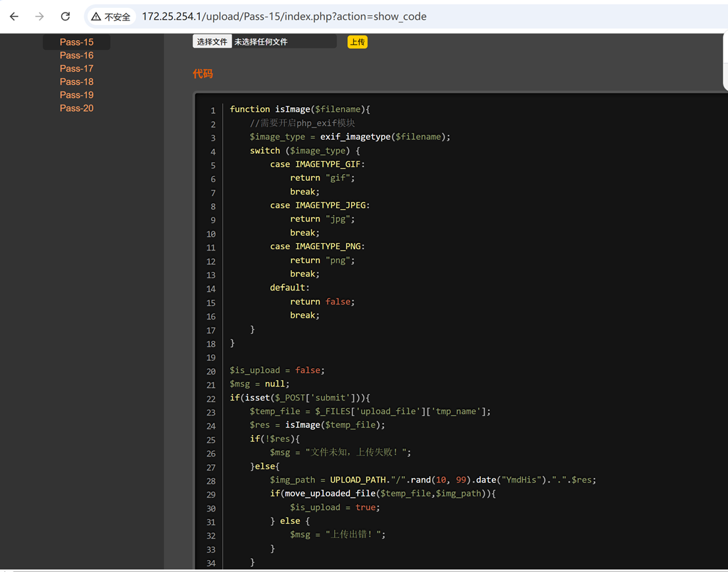Click the 上传出错 message line

click(338, 535)
